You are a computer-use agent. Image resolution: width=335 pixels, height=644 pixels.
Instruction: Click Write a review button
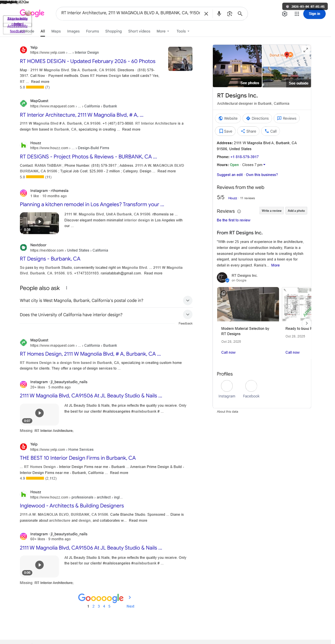(271, 211)
